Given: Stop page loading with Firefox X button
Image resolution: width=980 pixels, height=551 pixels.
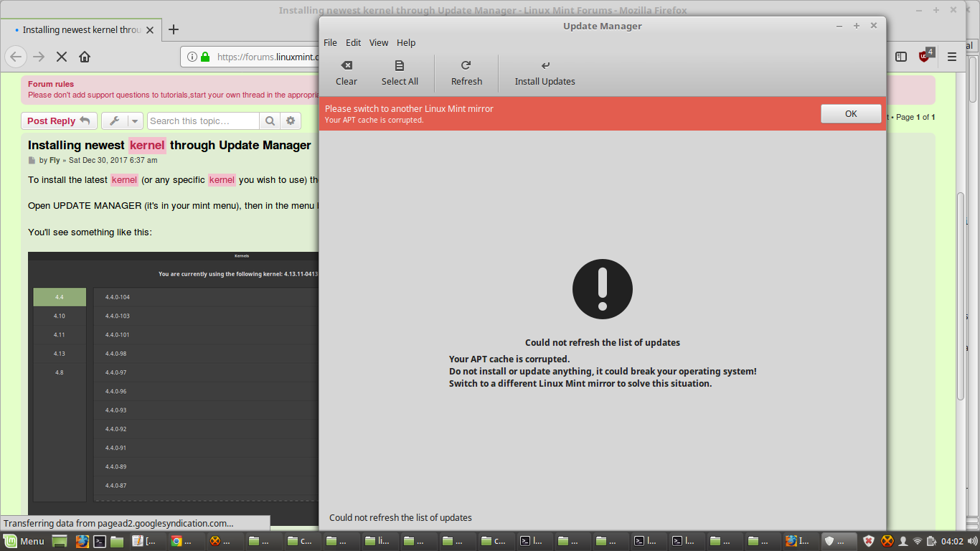Looking at the screenshot, I should (x=62, y=57).
